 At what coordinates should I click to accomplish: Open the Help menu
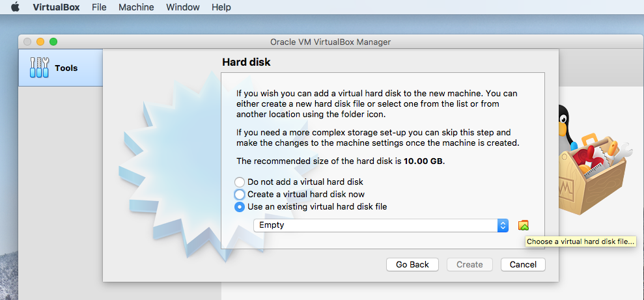click(x=221, y=7)
